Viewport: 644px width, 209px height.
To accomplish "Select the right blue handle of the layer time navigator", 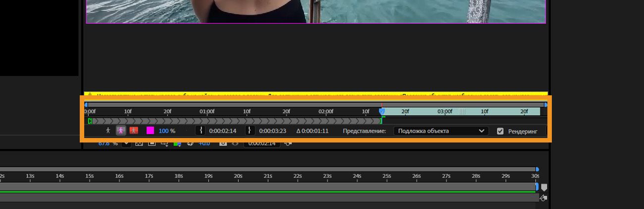I will pos(546,105).
